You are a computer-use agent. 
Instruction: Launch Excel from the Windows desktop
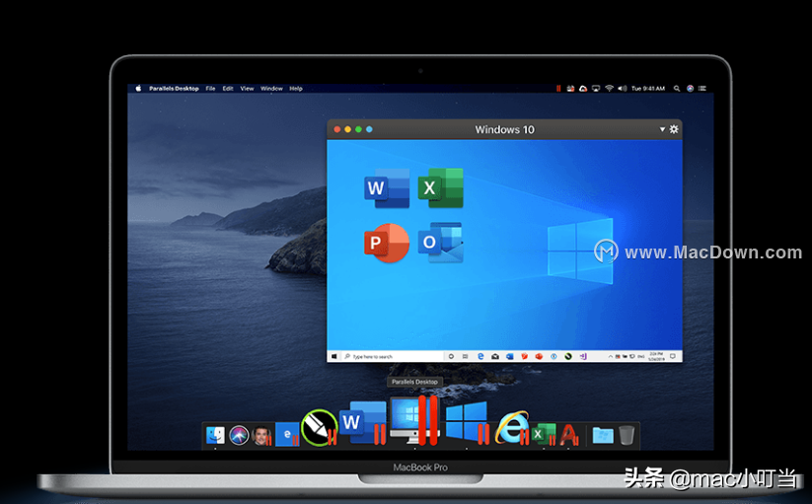click(441, 187)
